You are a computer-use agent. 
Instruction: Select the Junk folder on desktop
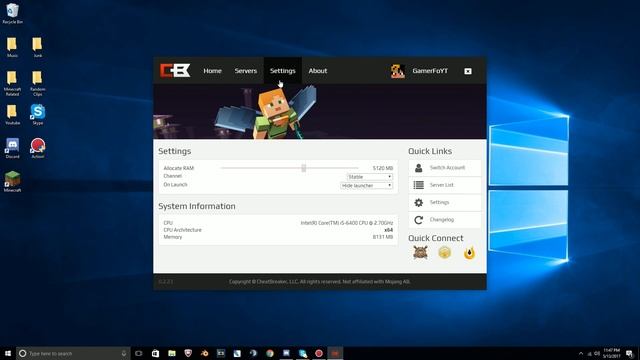click(x=38, y=47)
